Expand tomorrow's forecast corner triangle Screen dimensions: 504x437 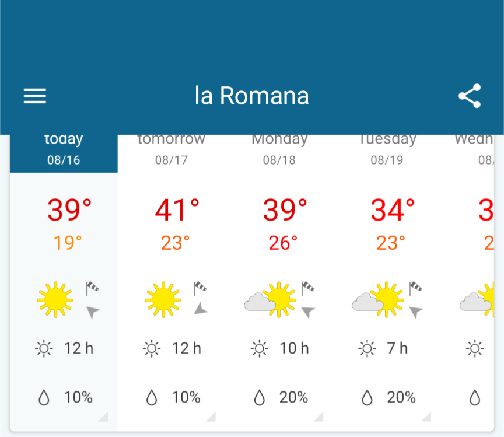(211, 417)
